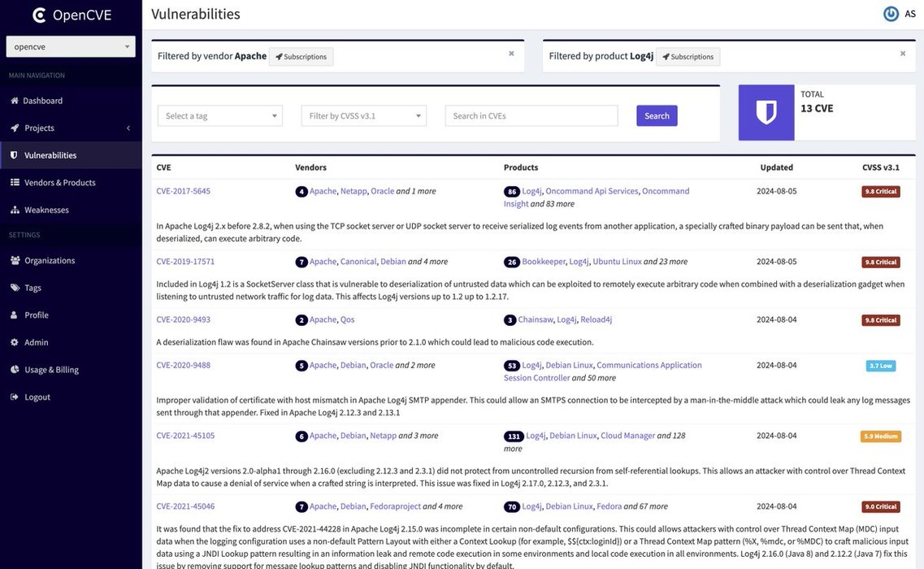Click the Reload4j product link

pyautogui.click(x=596, y=319)
